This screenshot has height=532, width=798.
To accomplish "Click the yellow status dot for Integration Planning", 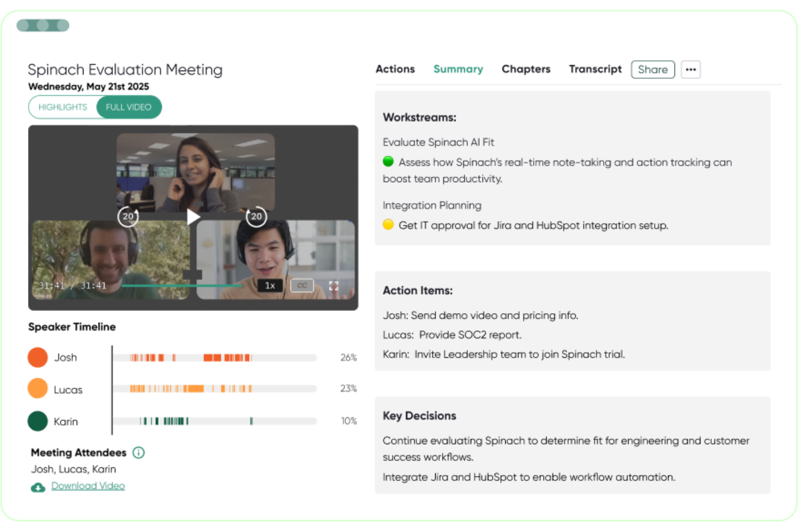I will coord(388,224).
